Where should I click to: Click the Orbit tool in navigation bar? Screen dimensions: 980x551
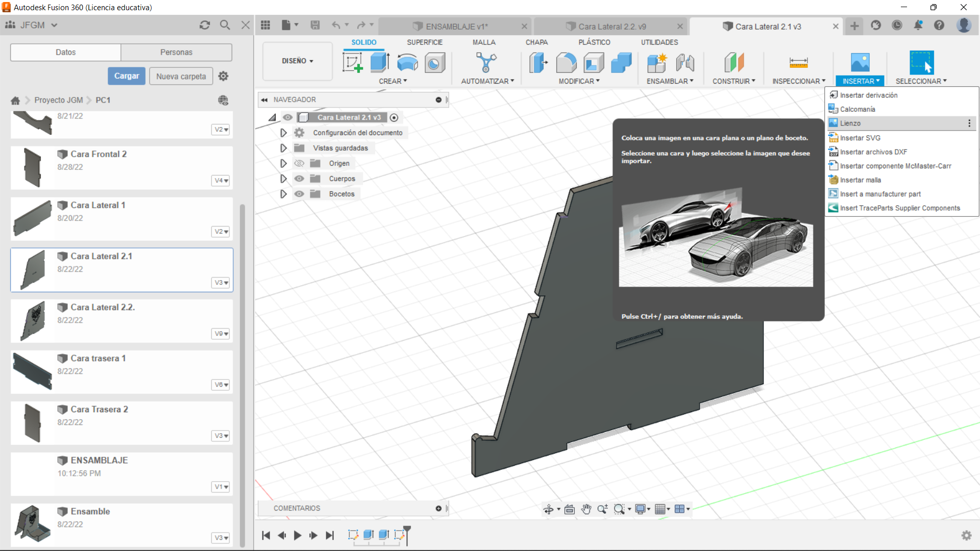[x=549, y=509]
